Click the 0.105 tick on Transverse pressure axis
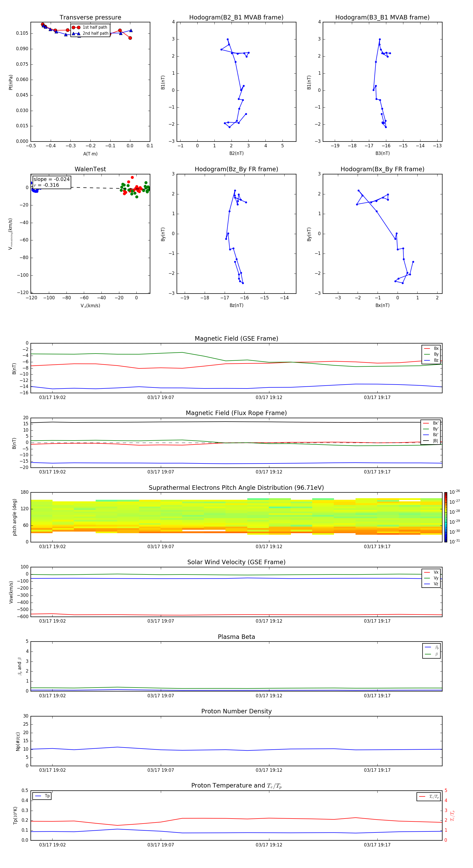 click(x=22, y=33)
